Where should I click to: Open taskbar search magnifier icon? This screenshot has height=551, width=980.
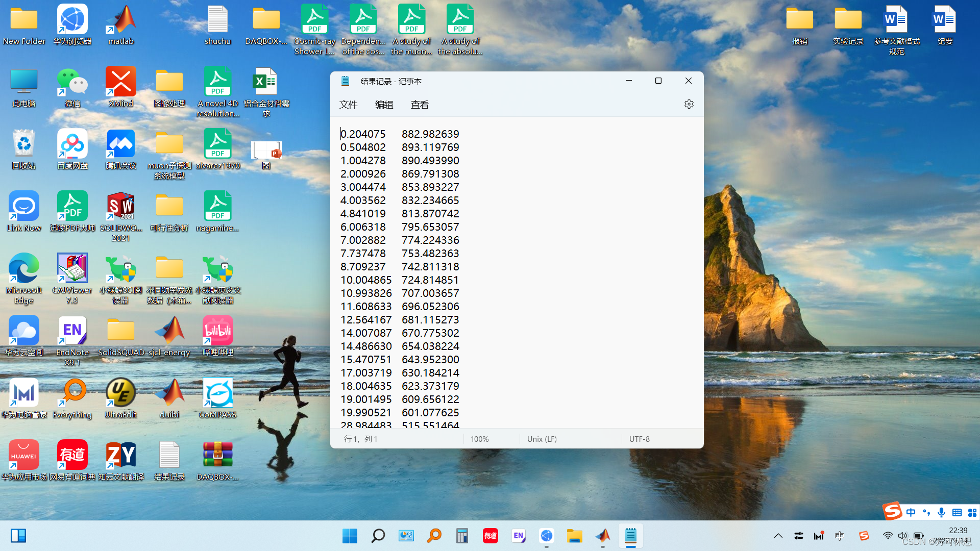(x=378, y=536)
